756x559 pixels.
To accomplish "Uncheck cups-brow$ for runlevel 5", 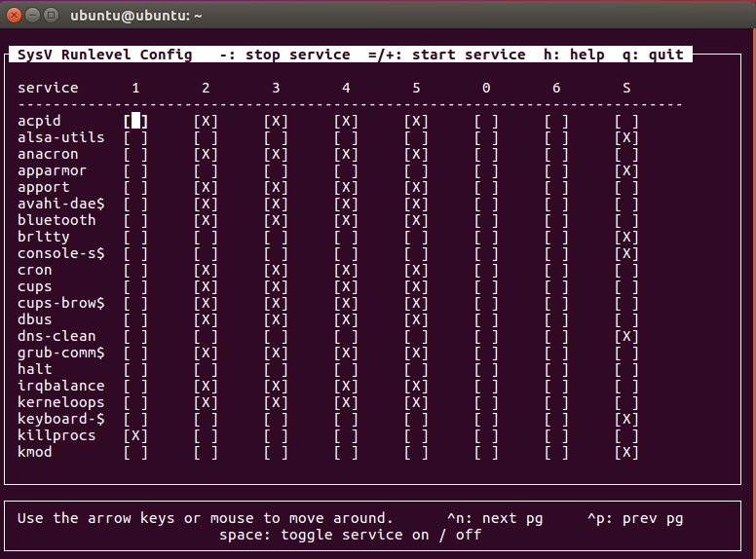I will coord(416,303).
